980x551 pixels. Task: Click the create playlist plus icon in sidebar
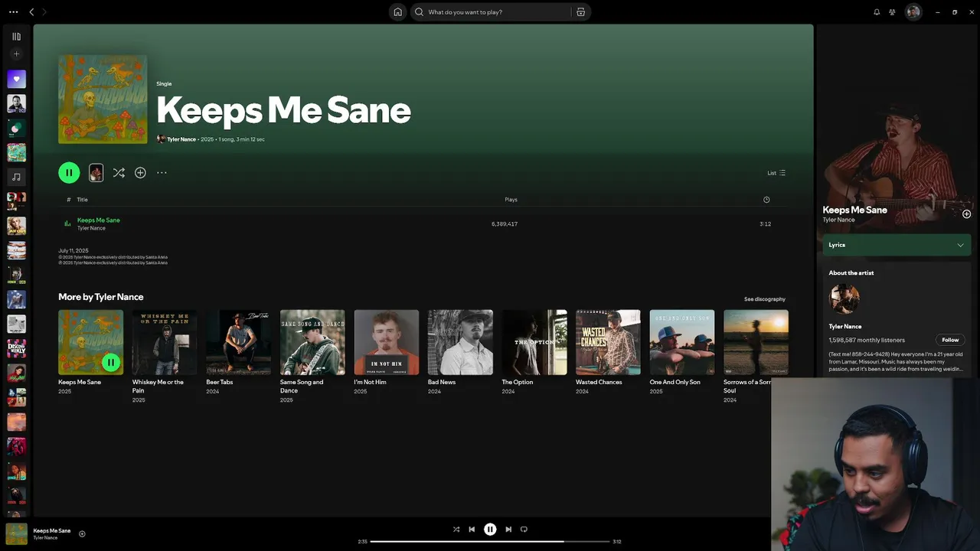pos(16,54)
